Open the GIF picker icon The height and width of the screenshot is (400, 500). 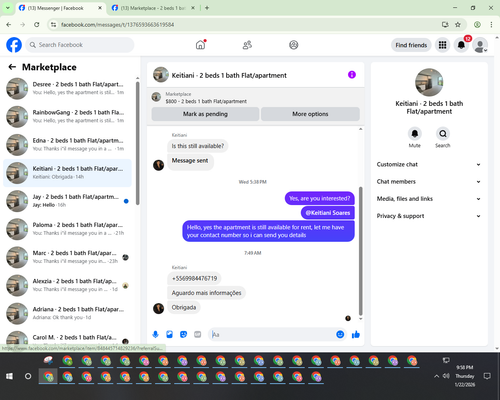(198, 334)
